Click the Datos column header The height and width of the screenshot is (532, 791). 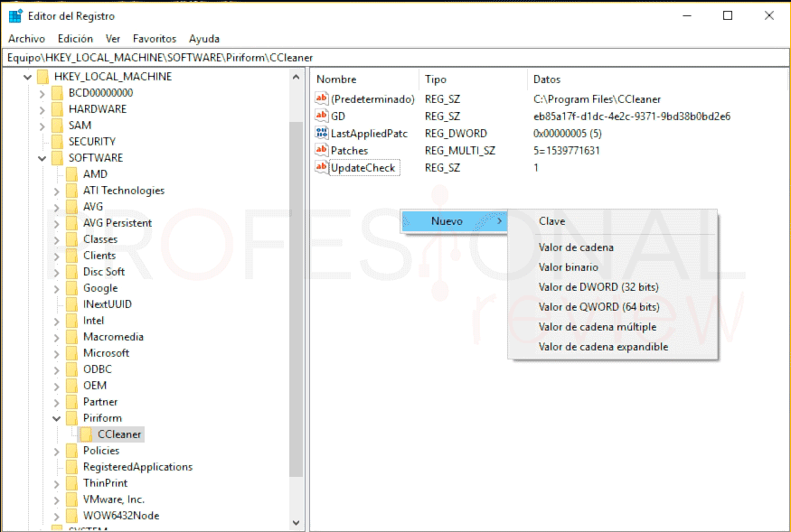click(658, 79)
